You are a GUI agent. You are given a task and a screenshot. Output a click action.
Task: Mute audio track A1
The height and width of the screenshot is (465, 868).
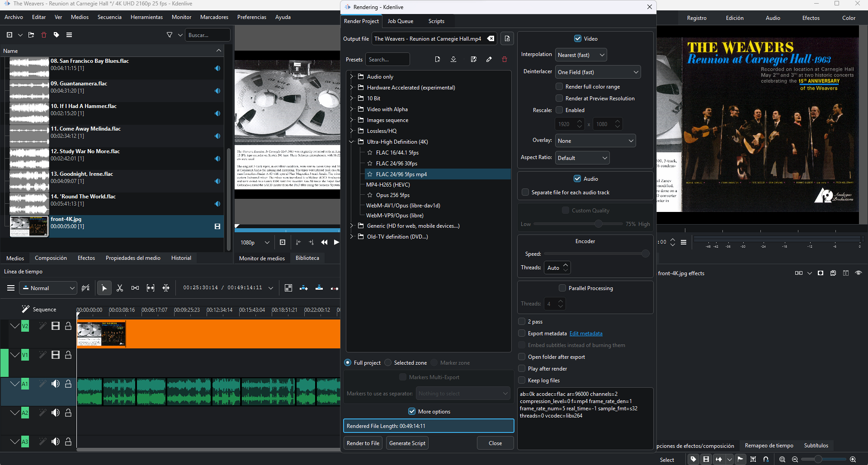[56, 384]
